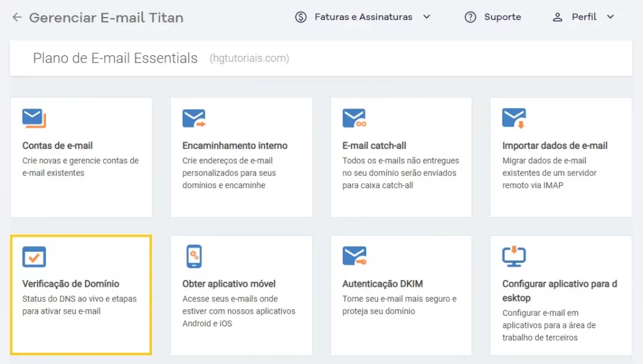Click description 'Crie endereços de e-mail personalizados'
643x364 pixels.
point(229,173)
